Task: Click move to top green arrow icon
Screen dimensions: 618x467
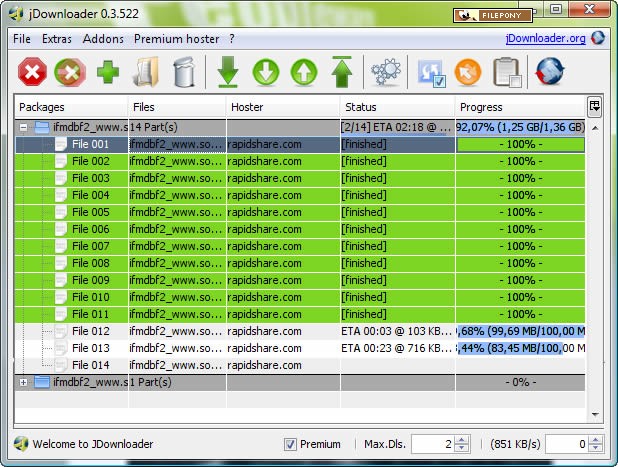Action: tap(342, 72)
